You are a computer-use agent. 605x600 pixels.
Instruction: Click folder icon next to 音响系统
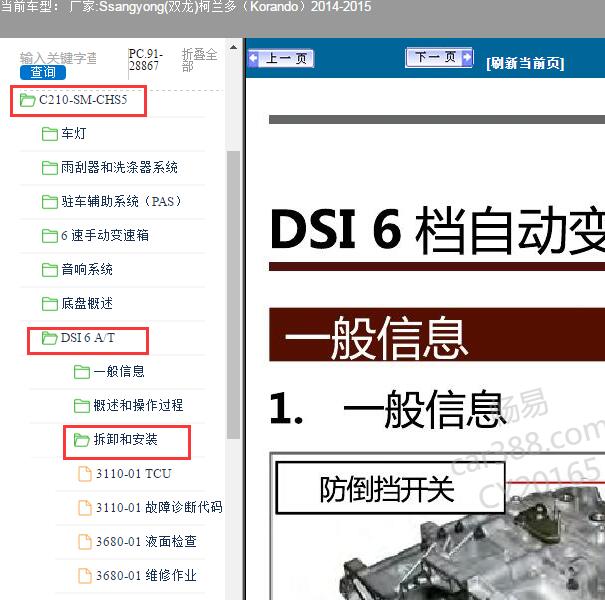coord(49,270)
